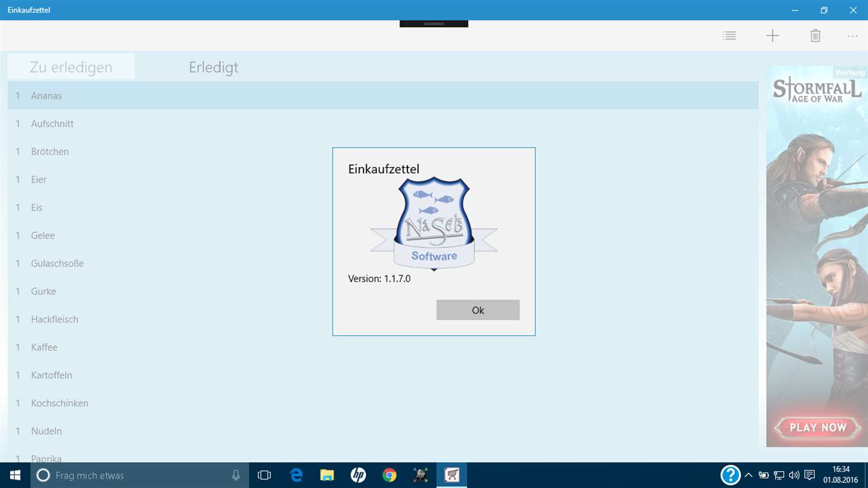The width and height of the screenshot is (868, 488).
Task: Click the dark grip handle at top center
Action: (x=434, y=23)
